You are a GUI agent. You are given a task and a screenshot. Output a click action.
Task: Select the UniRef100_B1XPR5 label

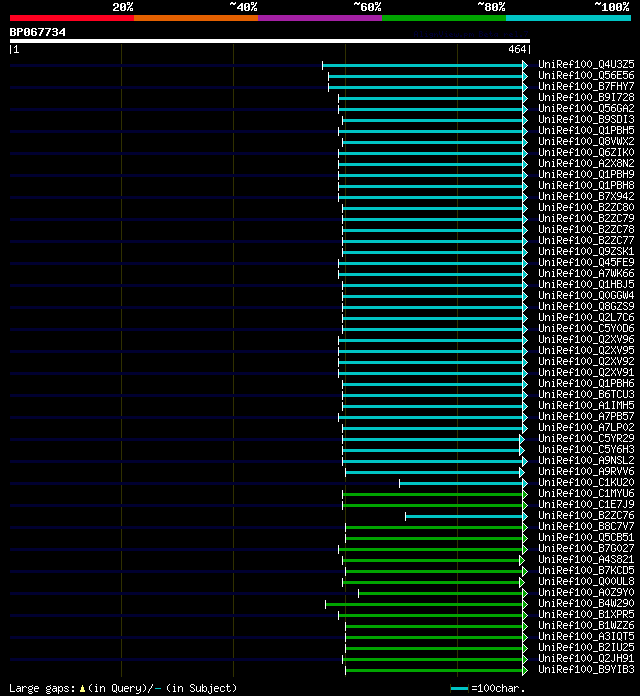click(586, 614)
